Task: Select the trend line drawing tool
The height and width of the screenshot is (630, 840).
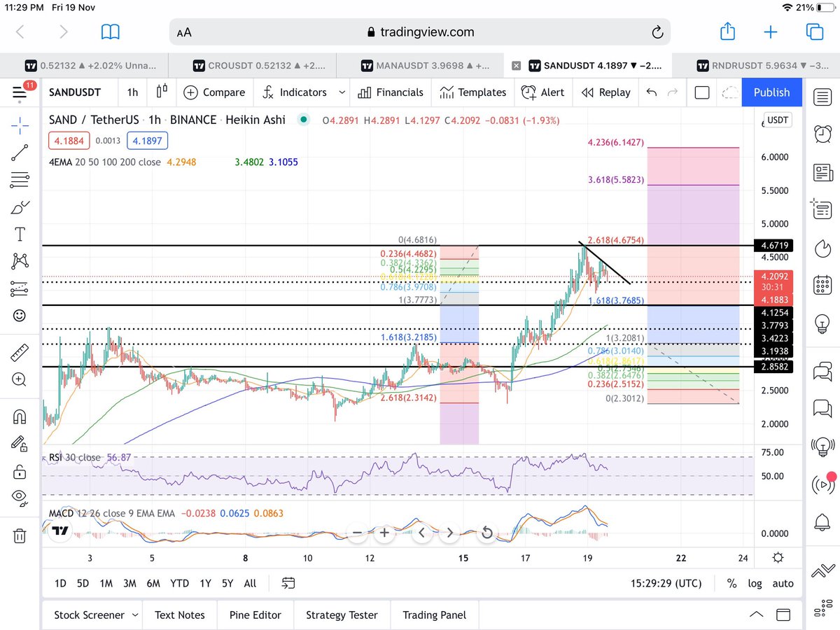Action: click(20, 153)
